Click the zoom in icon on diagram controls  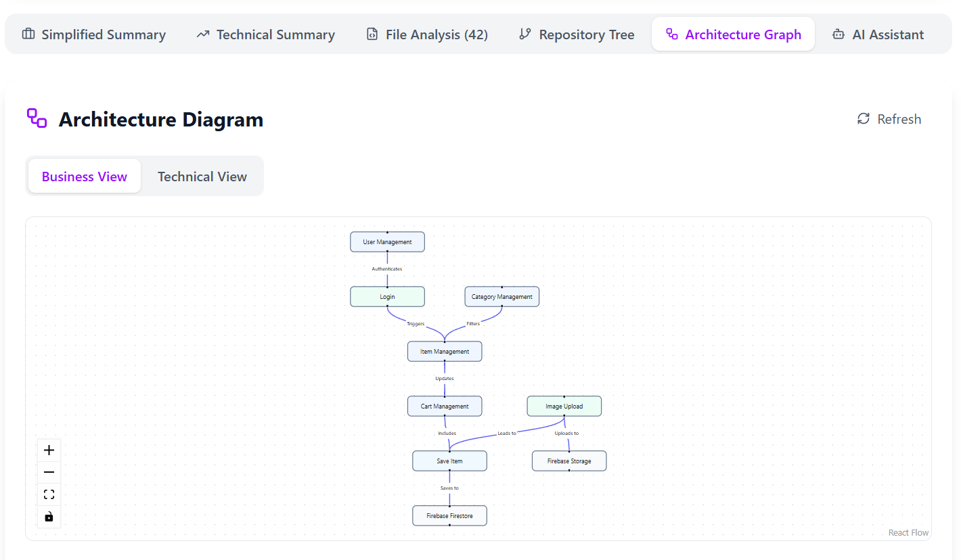click(x=49, y=449)
